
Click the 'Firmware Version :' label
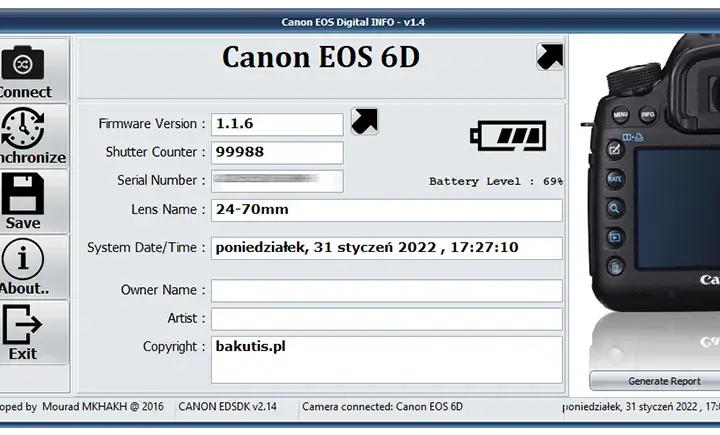152,124
